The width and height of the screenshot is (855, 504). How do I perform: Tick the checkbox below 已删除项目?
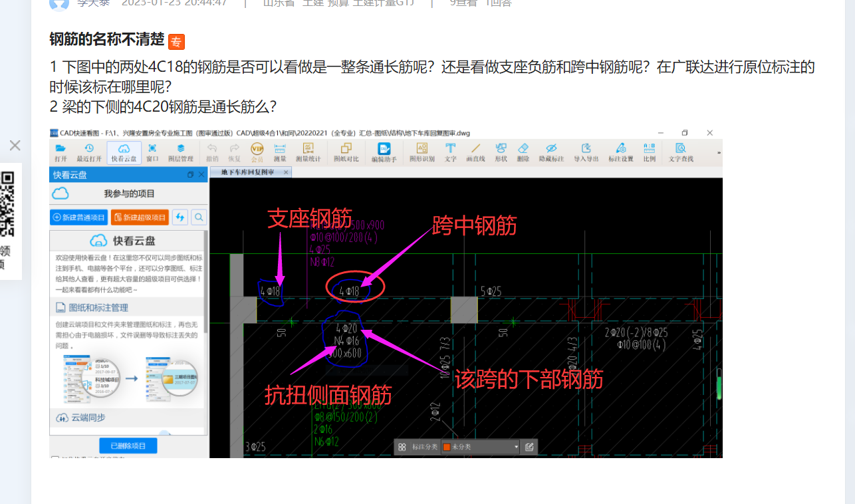55,458
